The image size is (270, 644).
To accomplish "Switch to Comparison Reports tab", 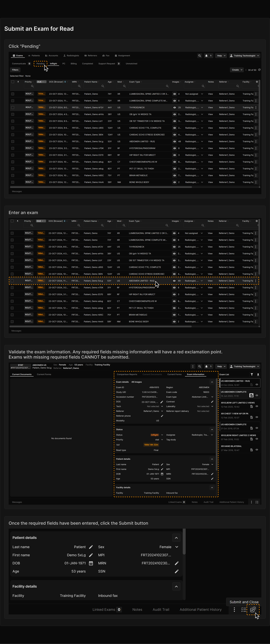I will coord(127,374).
